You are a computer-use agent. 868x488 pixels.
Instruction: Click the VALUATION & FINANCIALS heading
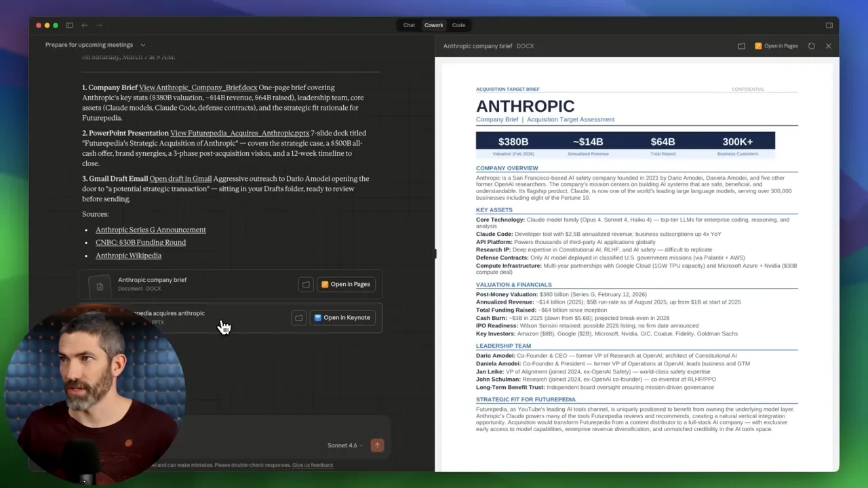point(514,285)
